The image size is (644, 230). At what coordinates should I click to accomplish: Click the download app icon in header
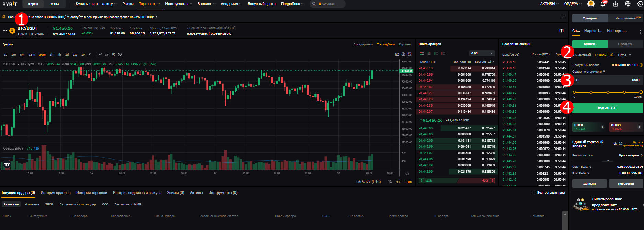tap(616, 4)
